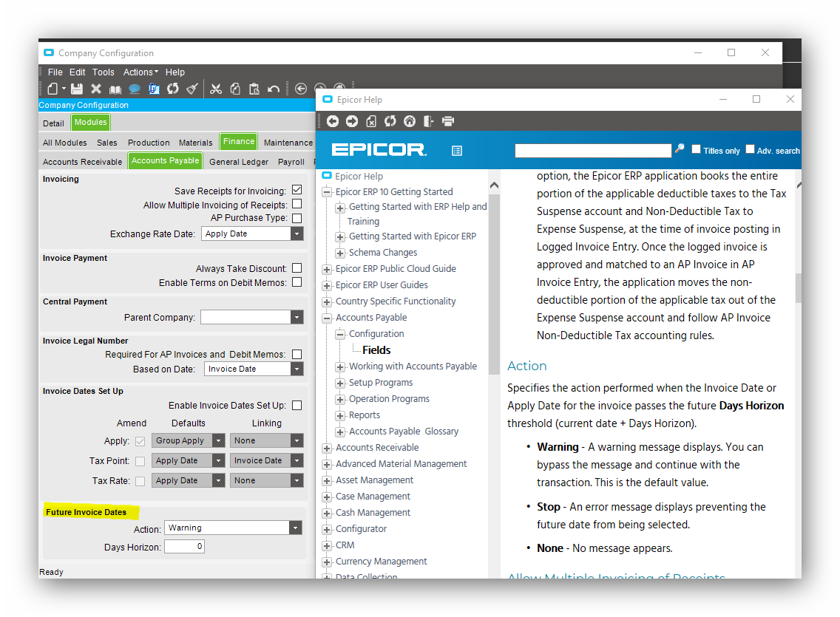Toggle the navigation pane icon in Epicor Help
The width and height of the screenshot is (840, 617).
[x=429, y=121]
